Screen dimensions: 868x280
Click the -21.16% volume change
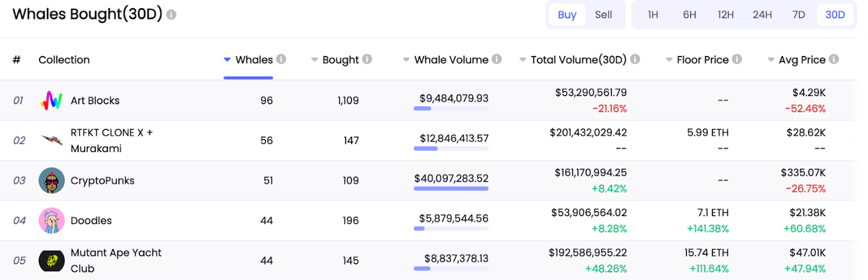[x=608, y=109]
